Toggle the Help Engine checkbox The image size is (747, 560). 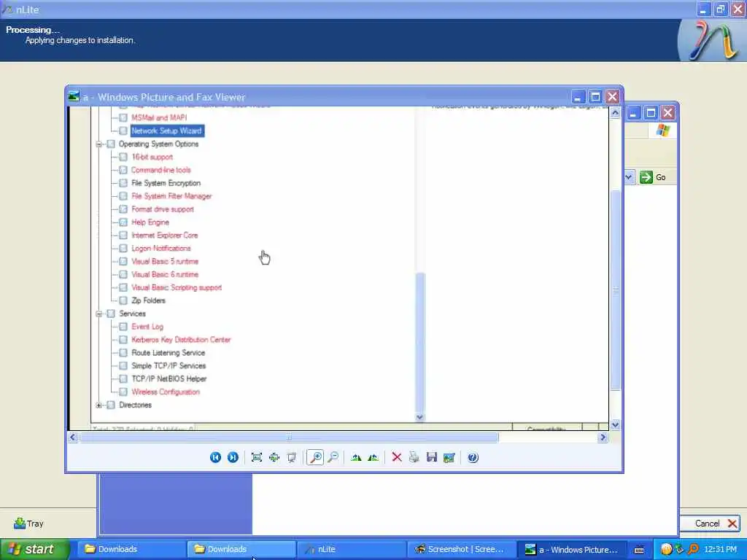point(123,222)
